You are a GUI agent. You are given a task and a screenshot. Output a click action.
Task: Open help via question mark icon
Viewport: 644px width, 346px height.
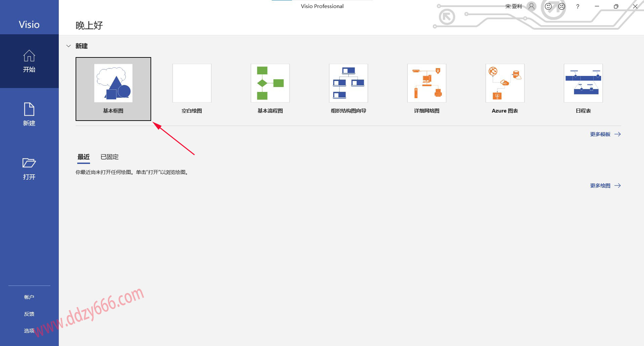click(577, 6)
